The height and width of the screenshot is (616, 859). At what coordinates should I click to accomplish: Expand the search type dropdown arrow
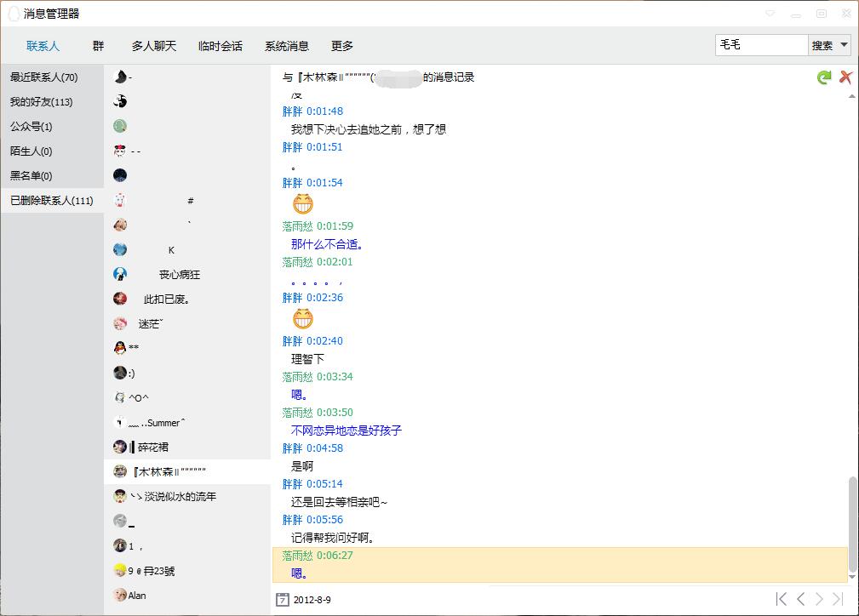tap(845, 45)
